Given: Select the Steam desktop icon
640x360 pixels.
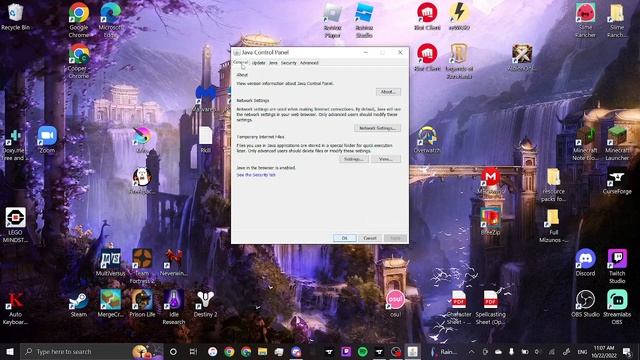Looking at the screenshot, I should pos(79,304).
